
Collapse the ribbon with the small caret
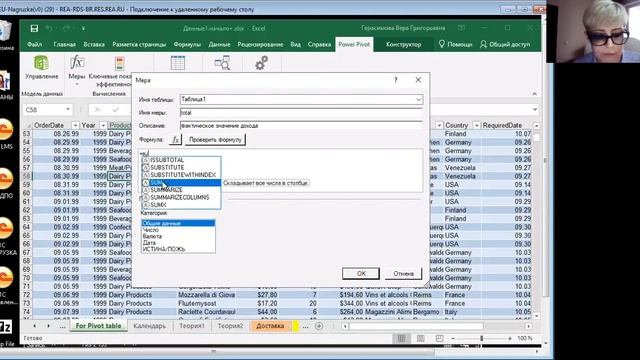[x=534, y=94]
